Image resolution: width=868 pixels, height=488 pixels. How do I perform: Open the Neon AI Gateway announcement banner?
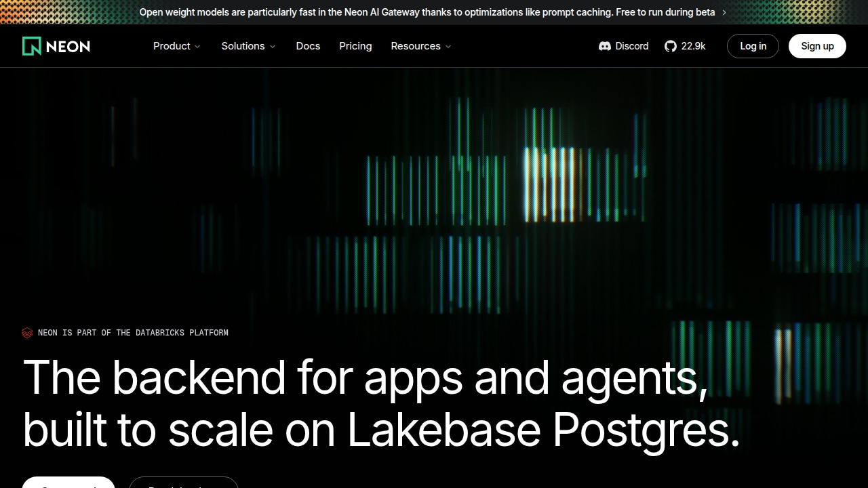point(433,12)
